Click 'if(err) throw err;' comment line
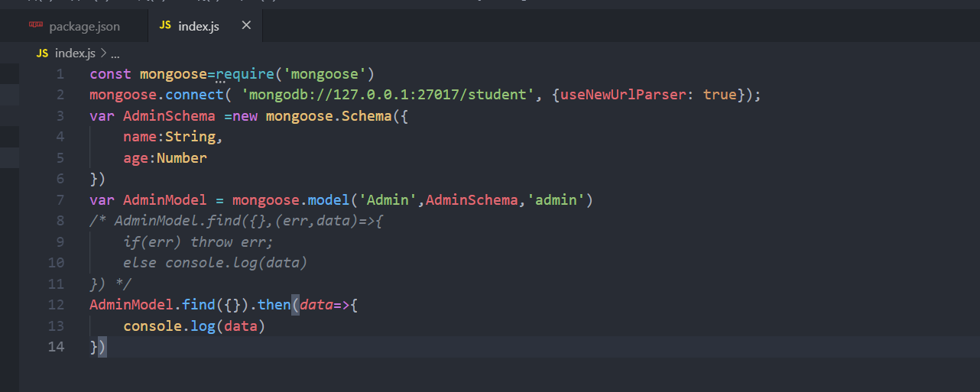Screen dimensions: 980x392 click(x=199, y=242)
